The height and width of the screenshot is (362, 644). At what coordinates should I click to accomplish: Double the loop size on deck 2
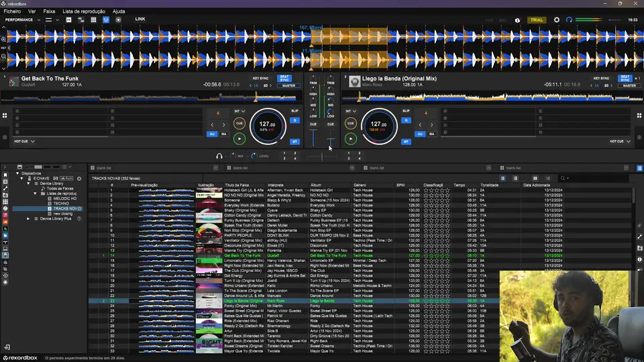click(431, 125)
